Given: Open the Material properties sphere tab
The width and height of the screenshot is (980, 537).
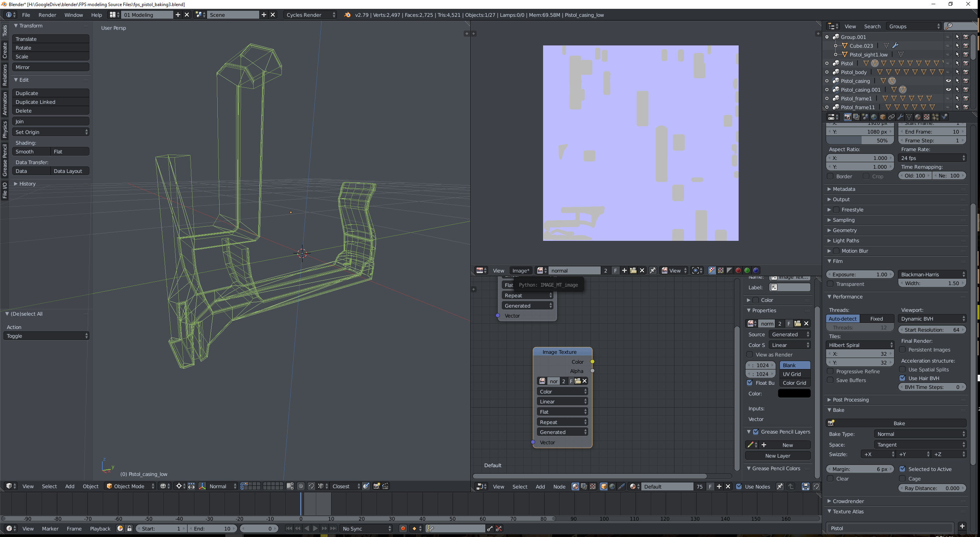Looking at the screenshot, I should pos(918,117).
